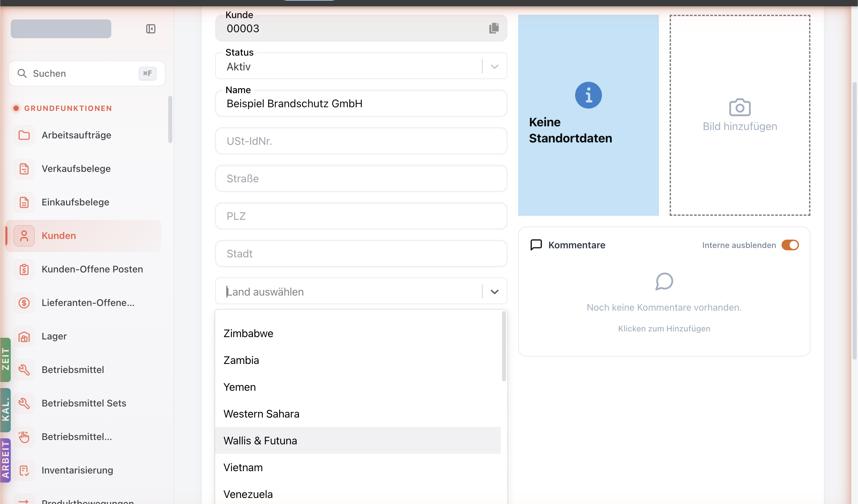This screenshot has width=858, height=504.
Task: Open the KAL. side tab
Action: (x=5, y=410)
